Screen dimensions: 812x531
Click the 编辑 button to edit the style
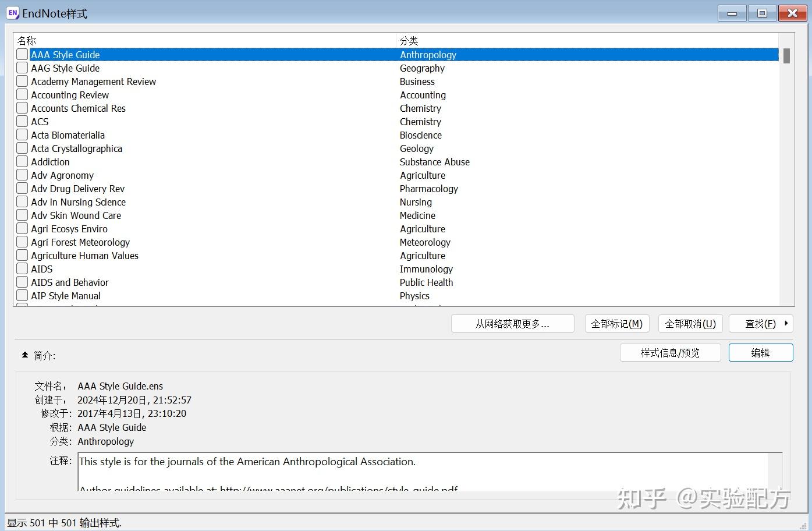click(x=761, y=352)
